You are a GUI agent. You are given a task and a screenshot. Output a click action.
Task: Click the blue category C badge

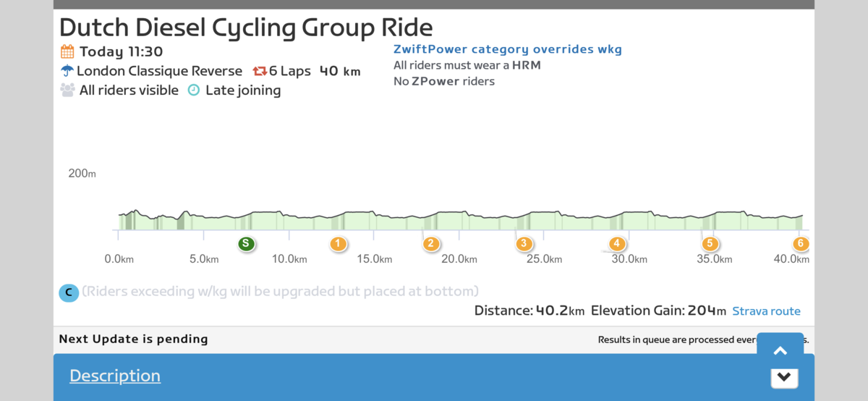(x=69, y=292)
